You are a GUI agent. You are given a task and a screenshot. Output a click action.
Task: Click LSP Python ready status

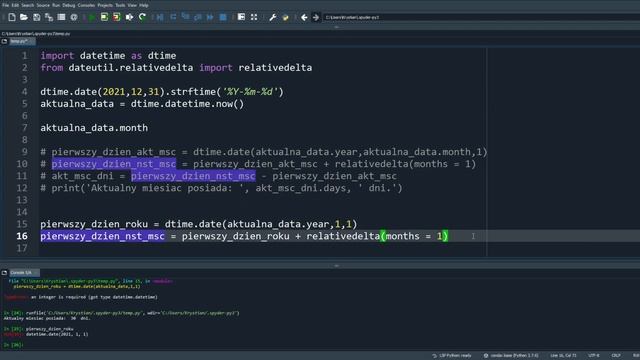click(452, 356)
